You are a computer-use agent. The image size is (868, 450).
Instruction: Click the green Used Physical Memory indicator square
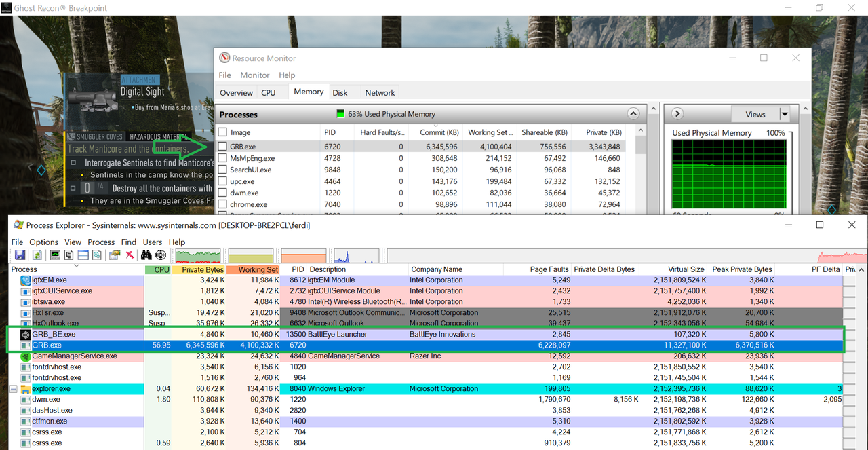(340, 114)
